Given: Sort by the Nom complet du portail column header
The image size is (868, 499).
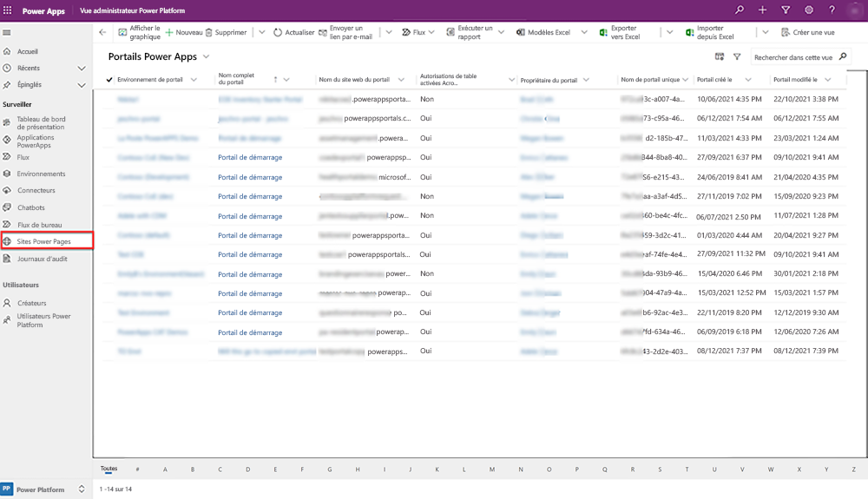Looking at the screenshot, I should (x=236, y=79).
